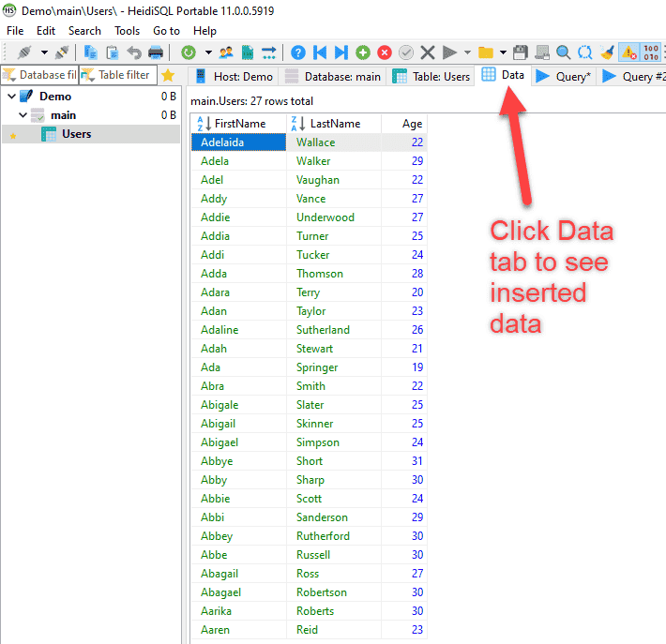Select the Sutherland cell

(334, 330)
